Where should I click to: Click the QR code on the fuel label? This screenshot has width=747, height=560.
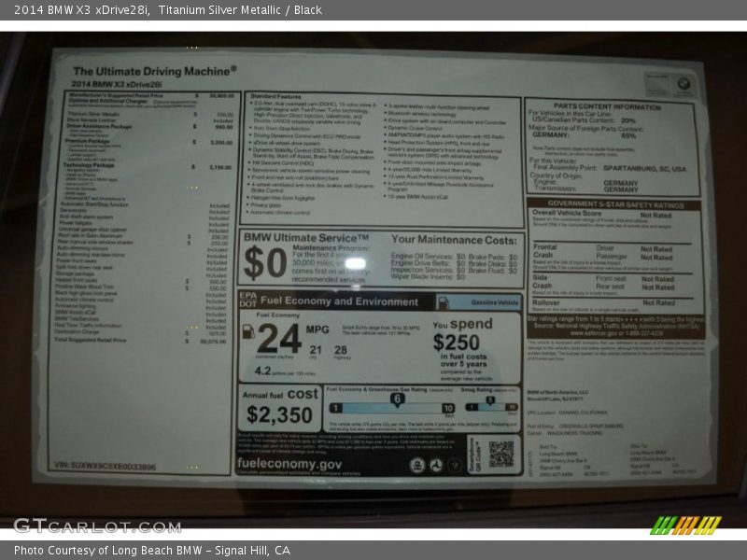click(501, 455)
